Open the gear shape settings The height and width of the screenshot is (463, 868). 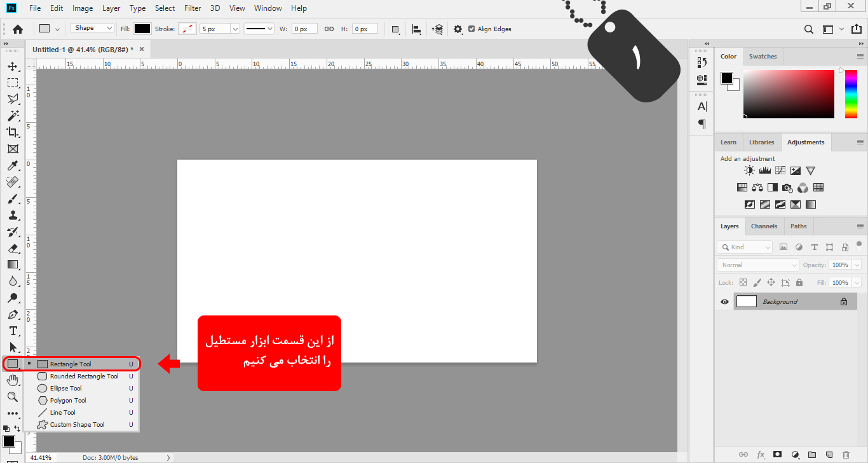click(458, 29)
